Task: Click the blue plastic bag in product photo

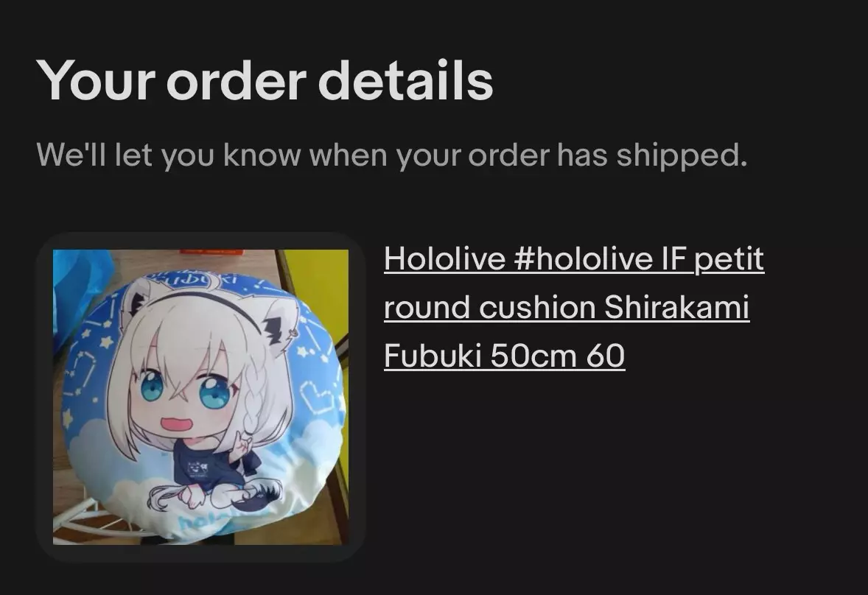Action: click(77, 287)
